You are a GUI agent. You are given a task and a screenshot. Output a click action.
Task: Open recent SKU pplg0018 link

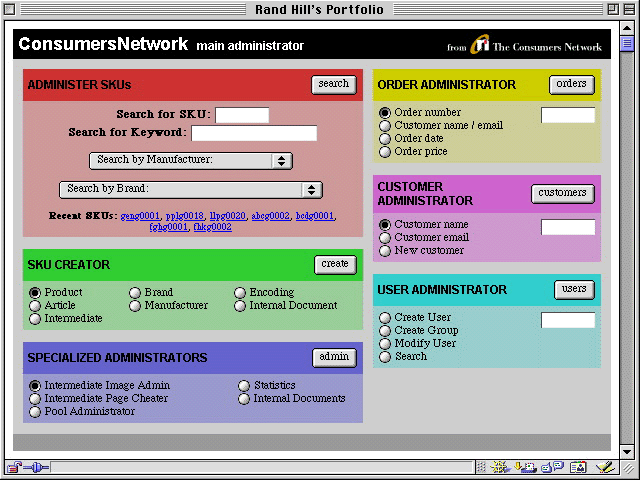click(x=184, y=216)
